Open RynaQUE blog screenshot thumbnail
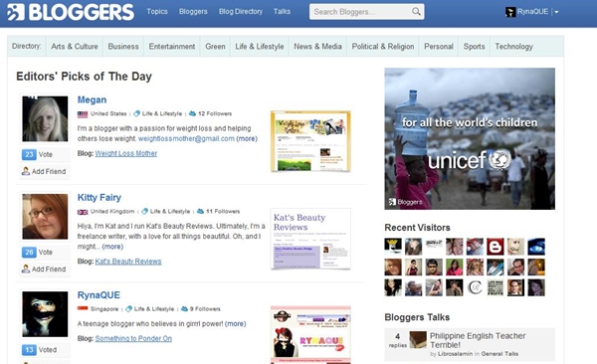 point(310,335)
